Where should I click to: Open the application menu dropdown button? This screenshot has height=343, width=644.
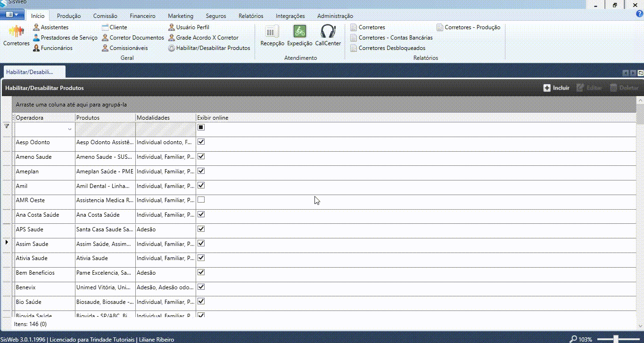tap(12, 15)
